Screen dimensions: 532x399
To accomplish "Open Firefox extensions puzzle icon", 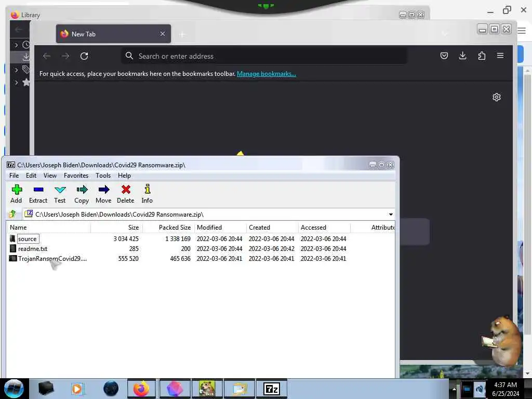I will tap(482, 56).
